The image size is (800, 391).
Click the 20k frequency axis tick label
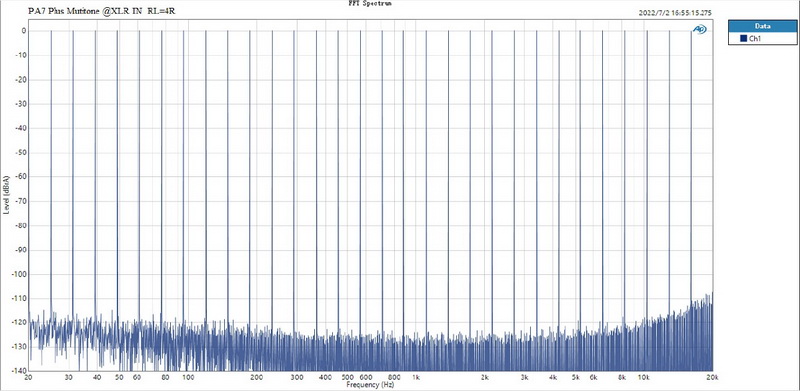(x=712, y=378)
